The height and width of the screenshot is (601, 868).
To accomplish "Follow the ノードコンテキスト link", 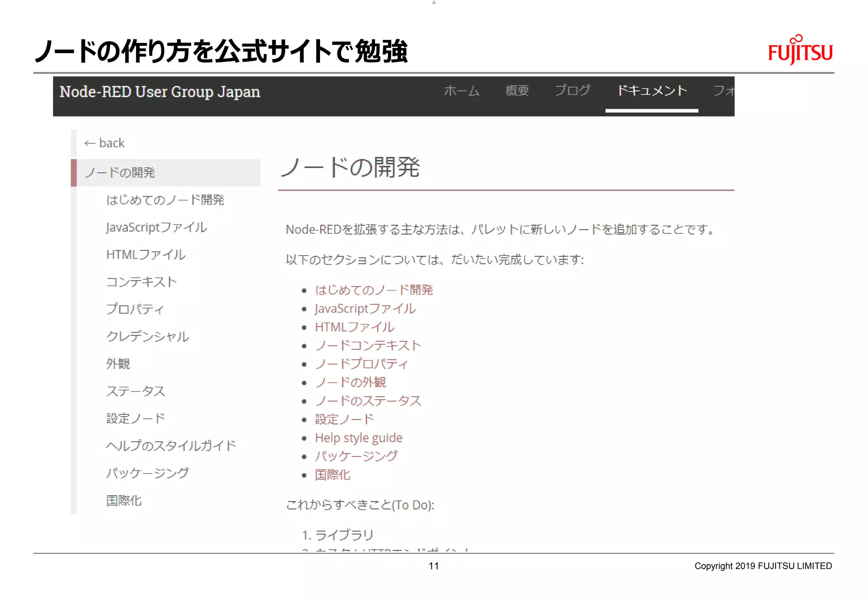I will tap(368, 346).
